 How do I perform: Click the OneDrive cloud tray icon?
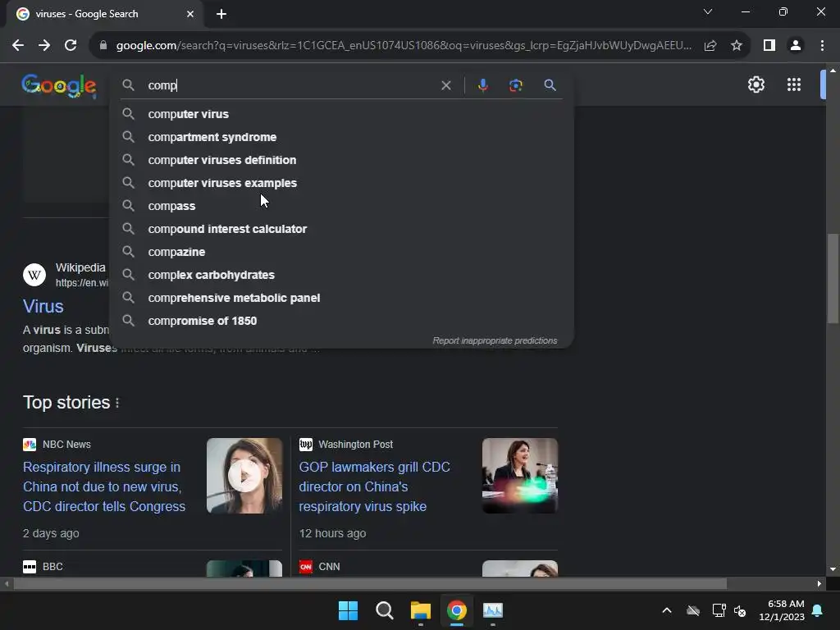pos(693,610)
